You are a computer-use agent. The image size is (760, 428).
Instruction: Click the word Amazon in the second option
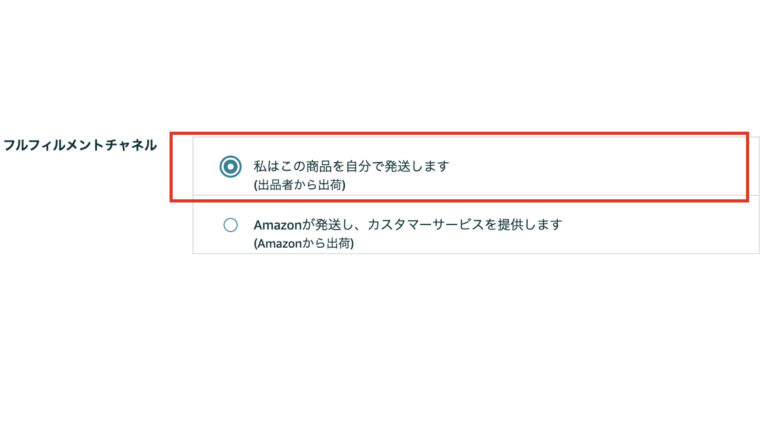pyautogui.click(x=278, y=225)
